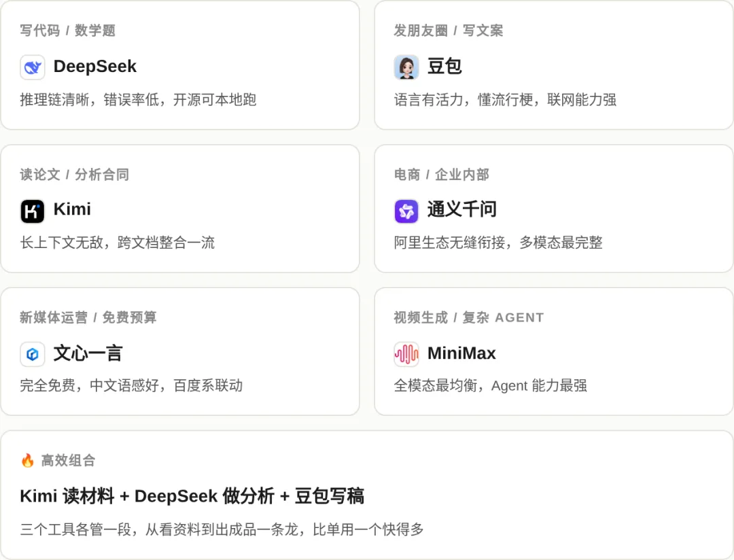Click the purple 通义千问 logo icon
The image size is (734, 560).
point(406,211)
